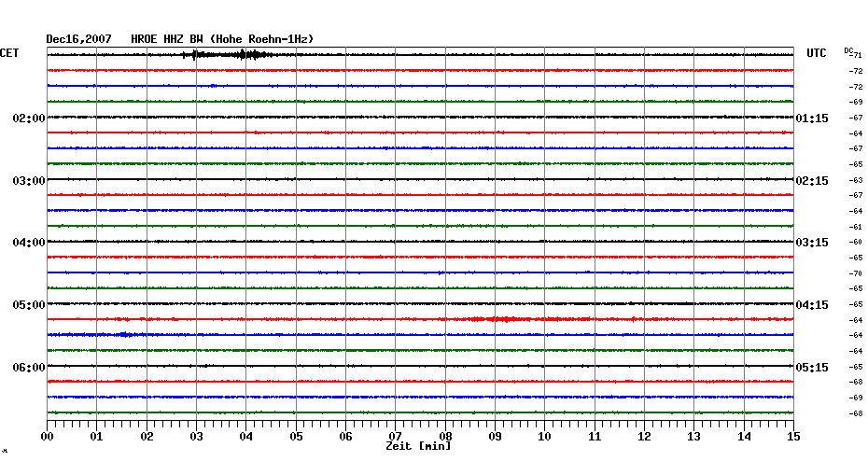Select the station title HROE HHZ BW
The height and width of the screenshot is (461, 868).
click(x=167, y=39)
